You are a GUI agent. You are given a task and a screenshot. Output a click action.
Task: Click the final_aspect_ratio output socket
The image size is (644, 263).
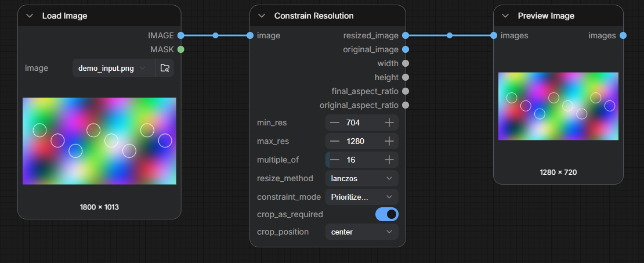pyautogui.click(x=406, y=91)
